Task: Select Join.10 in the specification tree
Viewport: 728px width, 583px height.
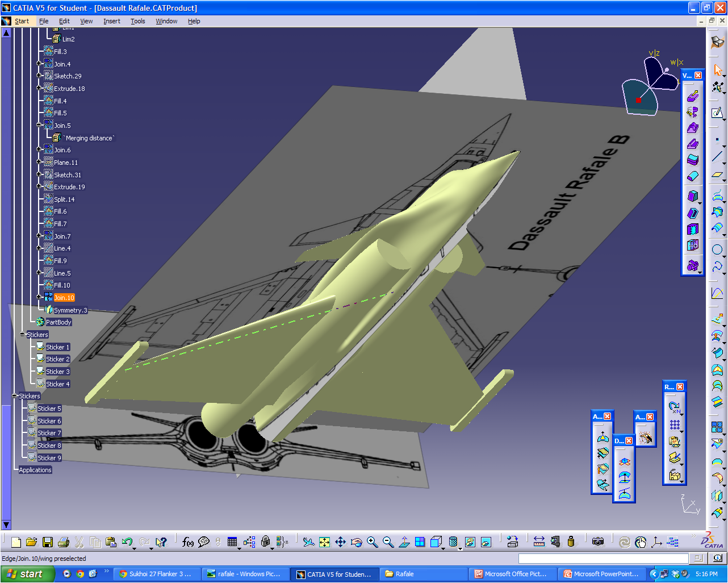Action: tap(64, 297)
